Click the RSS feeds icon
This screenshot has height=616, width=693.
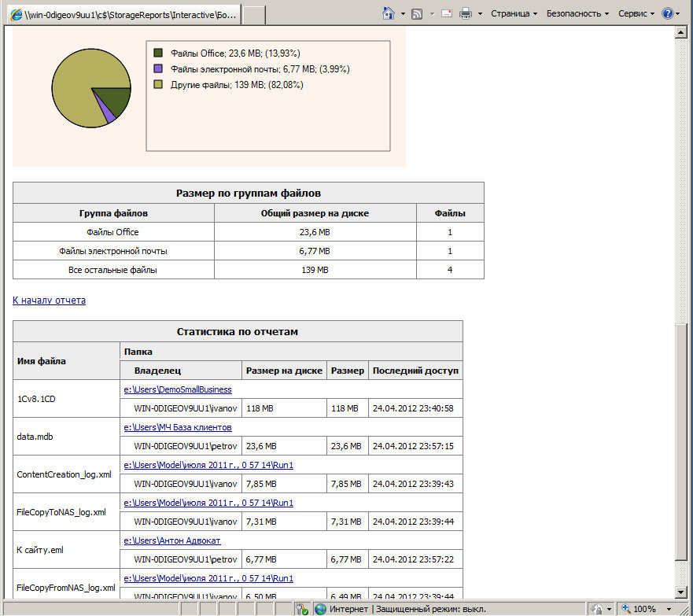(417, 13)
